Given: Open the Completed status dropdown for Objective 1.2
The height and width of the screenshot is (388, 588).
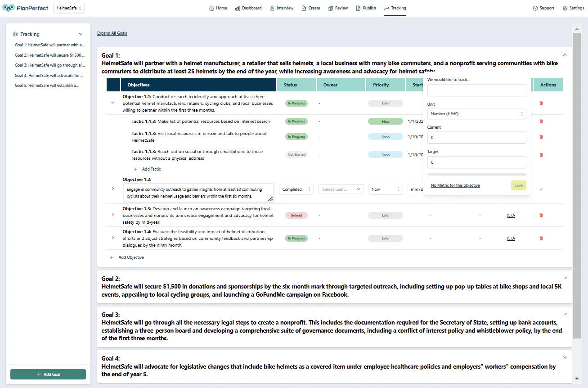Looking at the screenshot, I should (x=296, y=189).
